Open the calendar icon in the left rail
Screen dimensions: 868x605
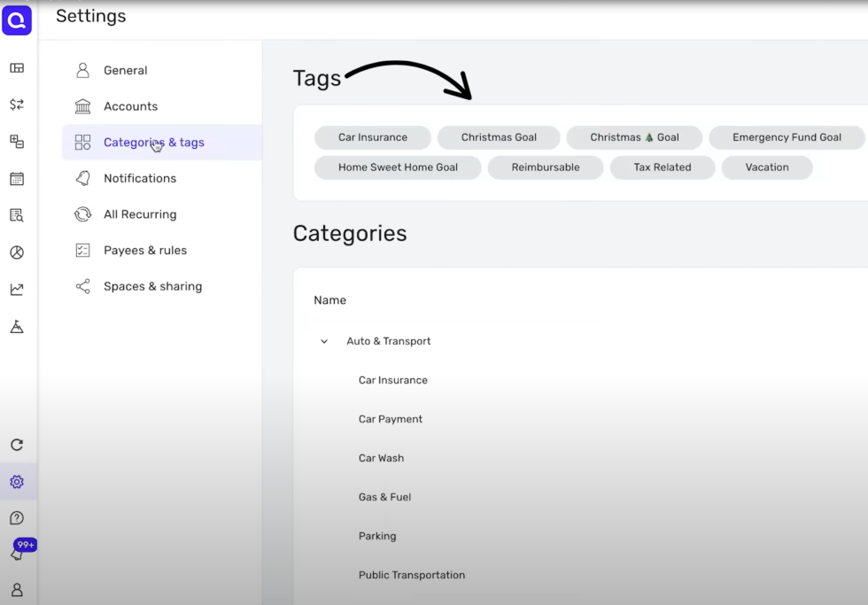(17, 179)
